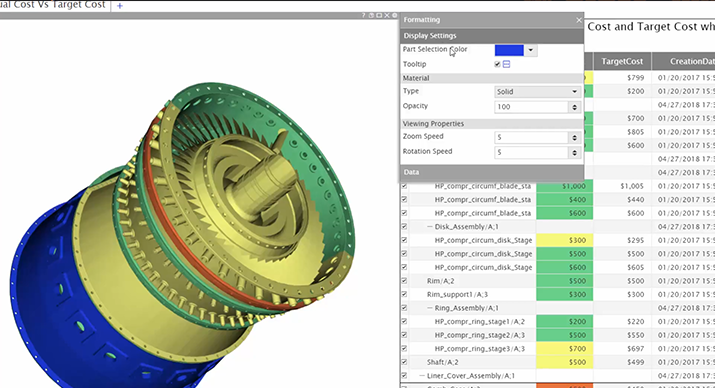Collapse the Liner_Cover_Assembly/A;1 tree node
715x388 pixels.
422,376
